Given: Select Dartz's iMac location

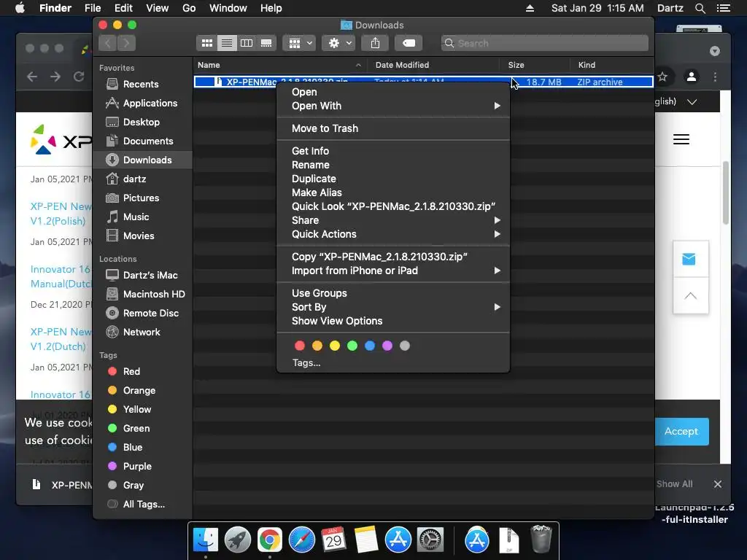Looking at the screenshot, I should tap(142, 275).
